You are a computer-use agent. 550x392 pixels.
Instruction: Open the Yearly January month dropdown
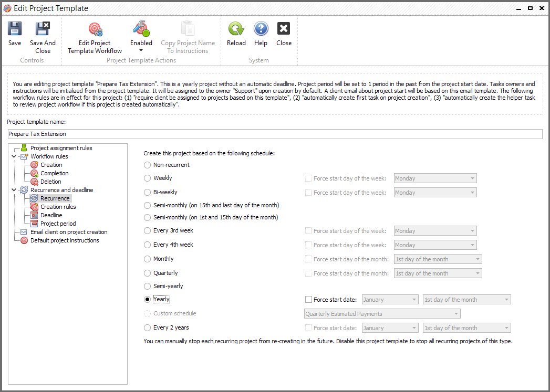(390, 300)
